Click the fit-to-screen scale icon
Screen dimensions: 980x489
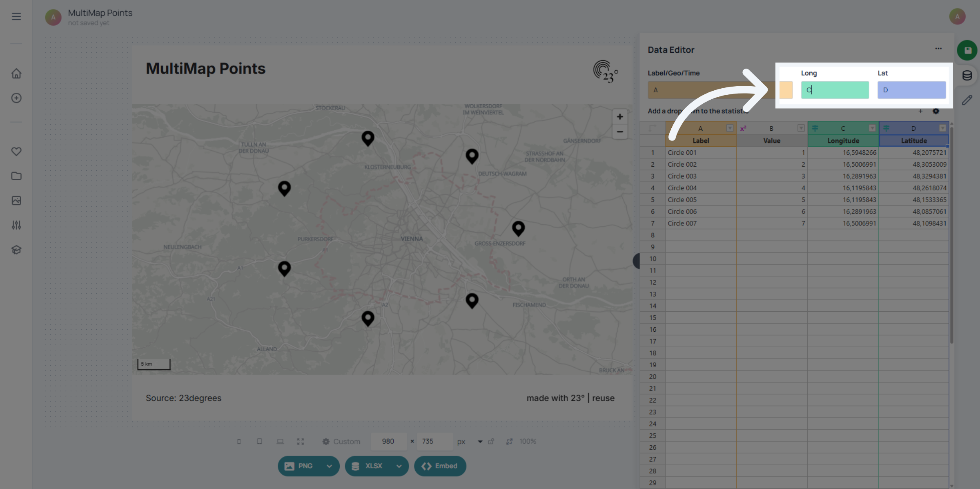click(509, 442)
